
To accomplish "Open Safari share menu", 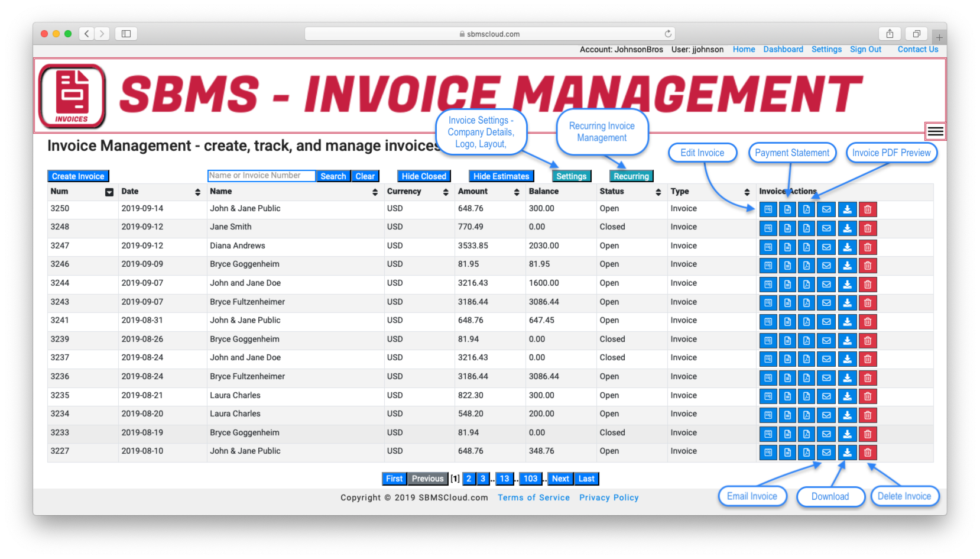I will click(x=890, y=34).
